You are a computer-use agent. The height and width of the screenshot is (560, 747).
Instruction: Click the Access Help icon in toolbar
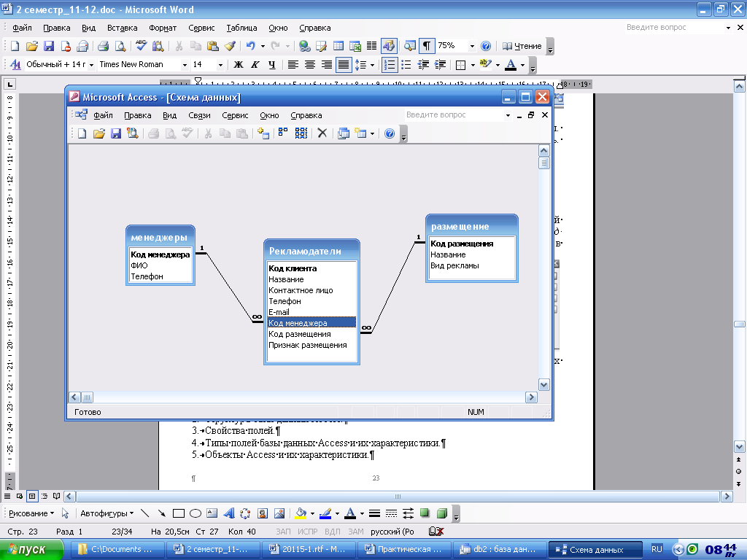click(x=390, y=133)
